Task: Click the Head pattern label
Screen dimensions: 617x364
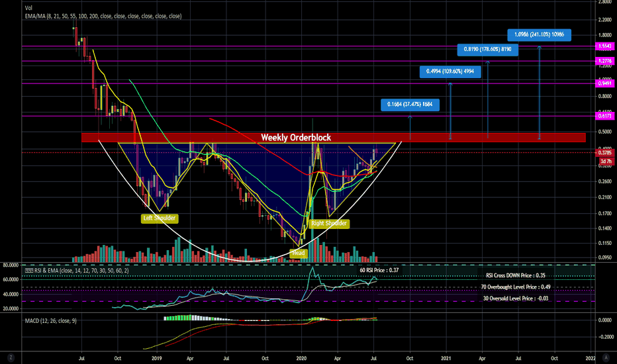Action: tap(299, 253)
